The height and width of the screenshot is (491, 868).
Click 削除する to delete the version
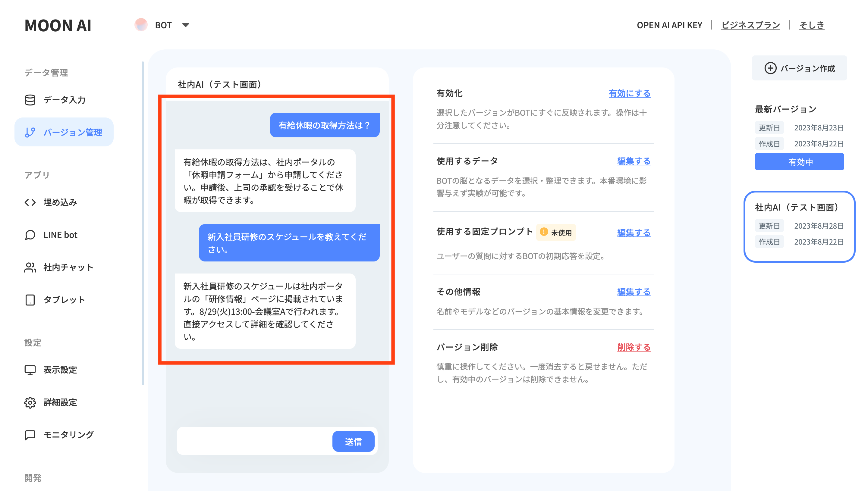634,347
